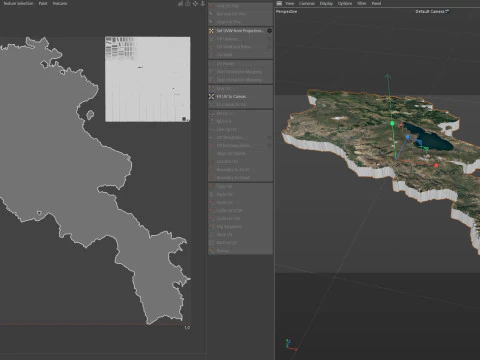Choose Stop Interactive Mapping command

(x=239, y=80)
